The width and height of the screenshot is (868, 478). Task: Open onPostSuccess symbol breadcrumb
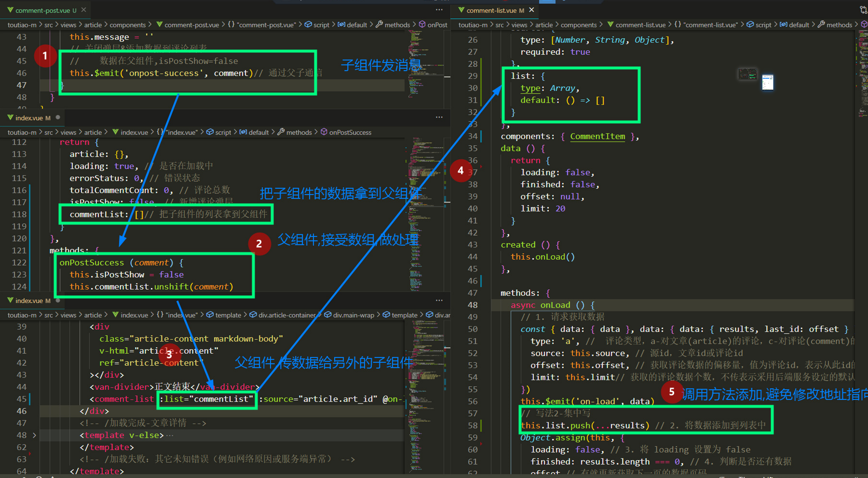pos(346,132)
